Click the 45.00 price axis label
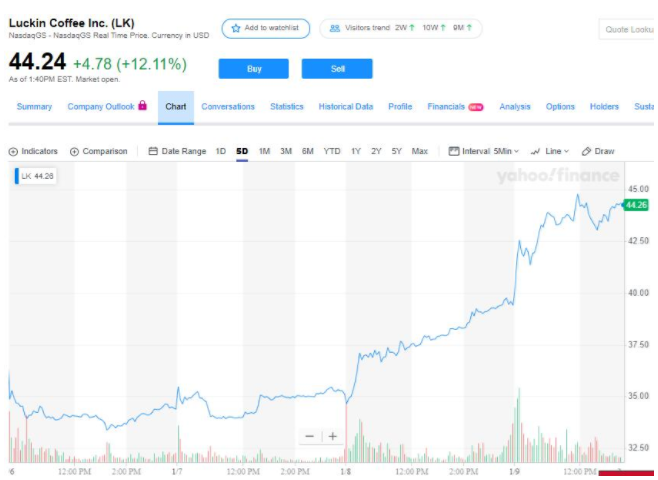This screenshot has width=658, height=480. point(638,189)
